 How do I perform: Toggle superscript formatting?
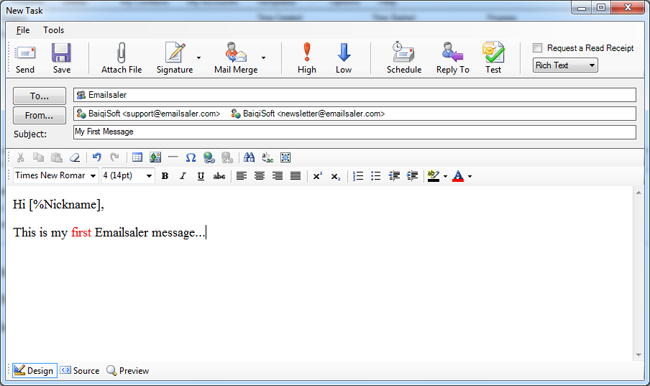(318, 176)
